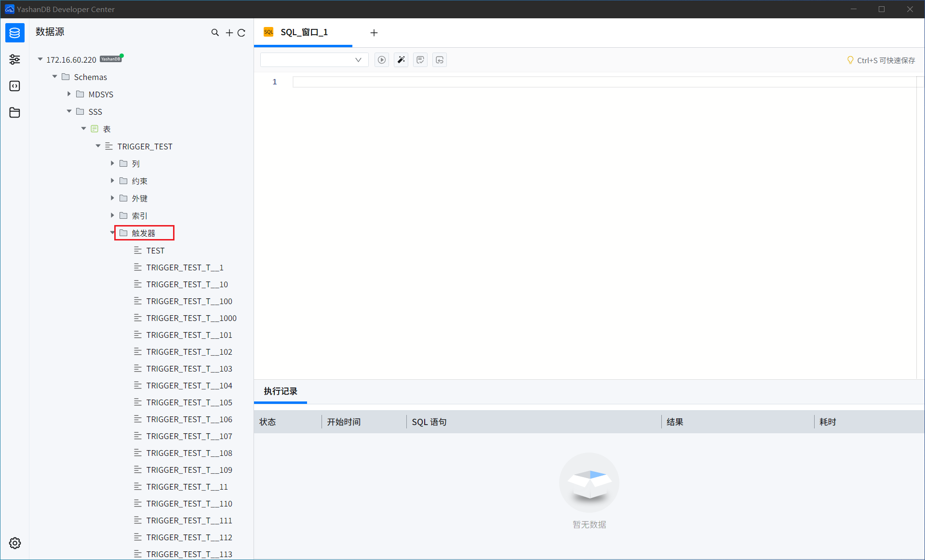The image size is (925, 560).
Task: Open the schema selector dropdown in toolbar
Action: 314,60
